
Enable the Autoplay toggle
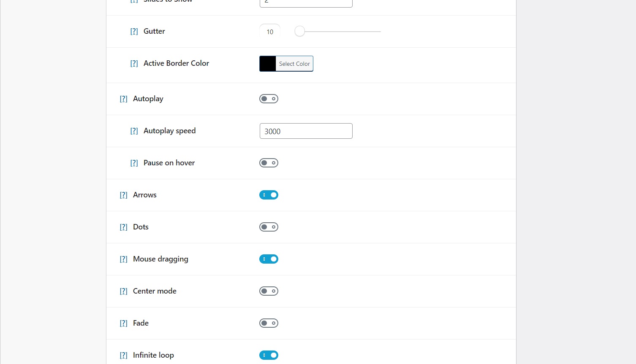(269, 99)
